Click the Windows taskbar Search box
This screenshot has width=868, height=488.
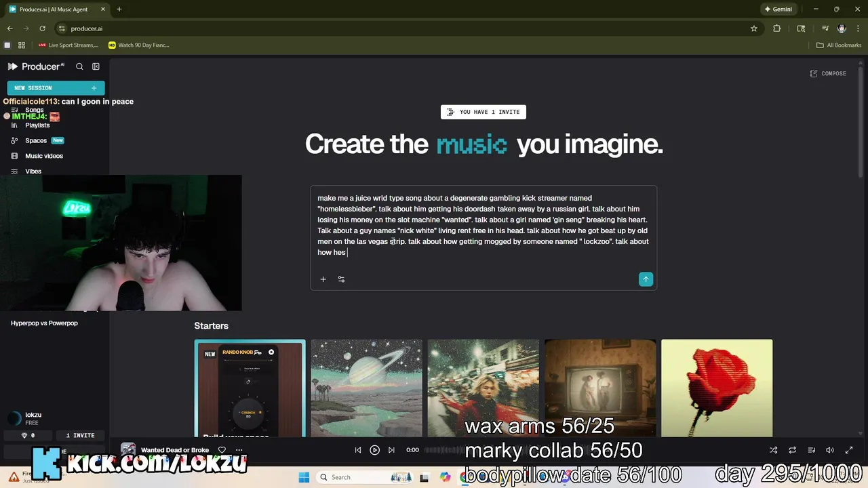click(x=363, y=477)
